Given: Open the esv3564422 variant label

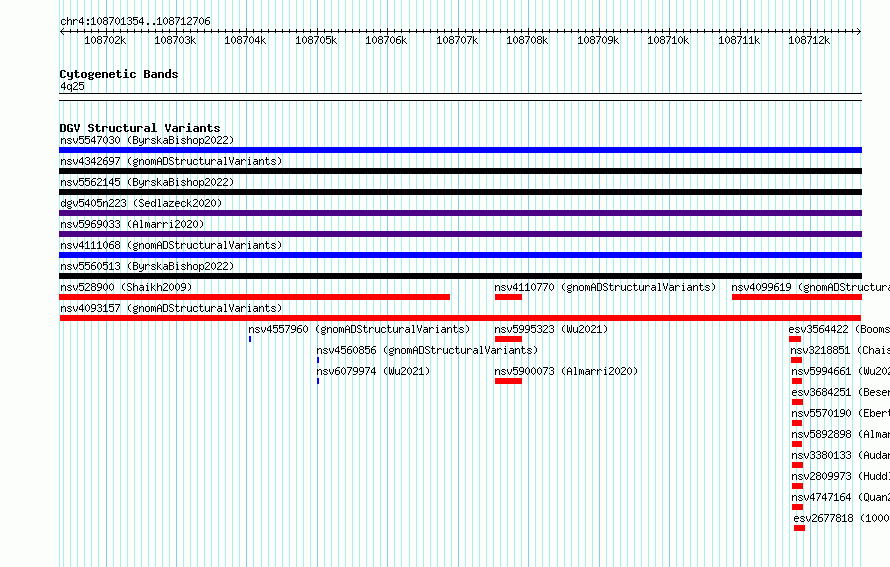Looking at the screenshot, I should tap(839, 329).
